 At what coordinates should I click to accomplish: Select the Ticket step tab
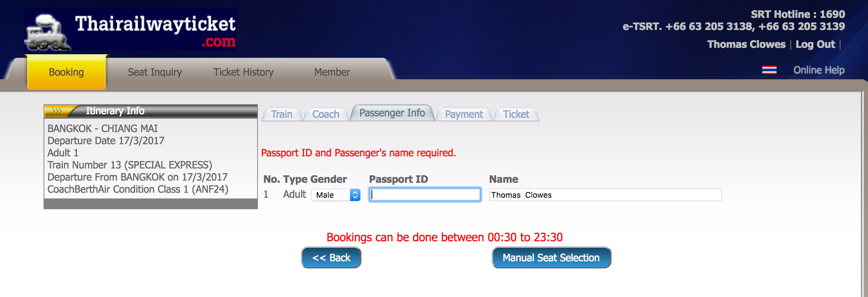516,114
